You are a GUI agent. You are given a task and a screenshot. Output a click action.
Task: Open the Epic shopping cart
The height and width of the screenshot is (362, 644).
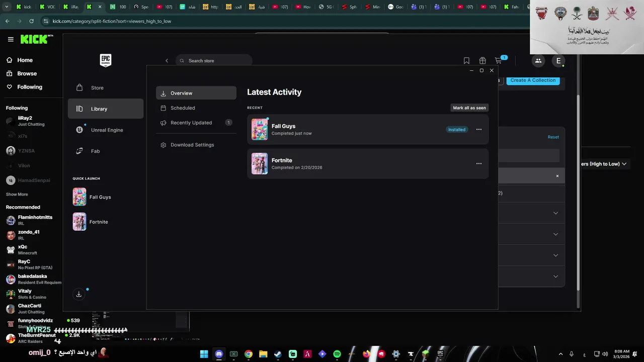click(498, 61)
